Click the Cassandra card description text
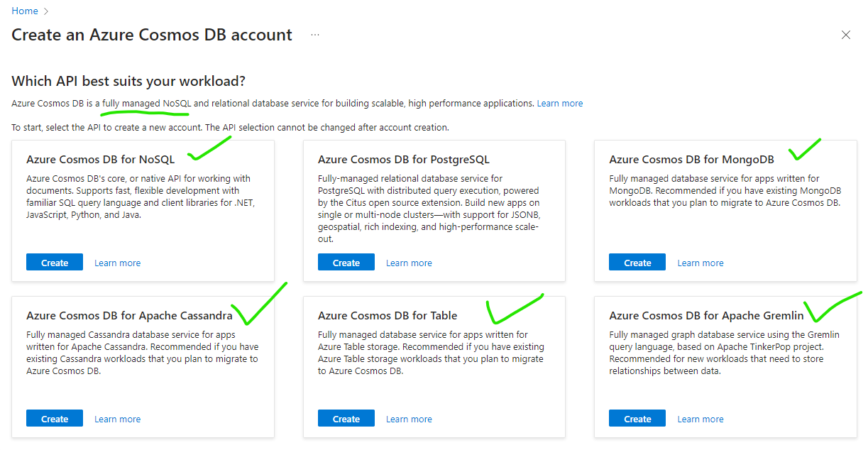The height and width of the screenshot is (450, 868). point(142,353)
